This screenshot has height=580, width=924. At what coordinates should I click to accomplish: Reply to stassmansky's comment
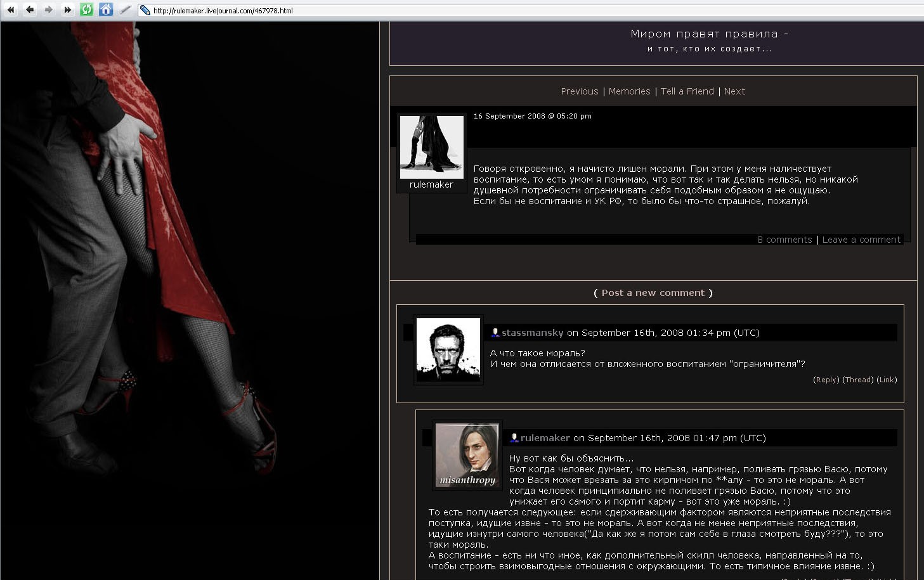(x=826, y=380)
